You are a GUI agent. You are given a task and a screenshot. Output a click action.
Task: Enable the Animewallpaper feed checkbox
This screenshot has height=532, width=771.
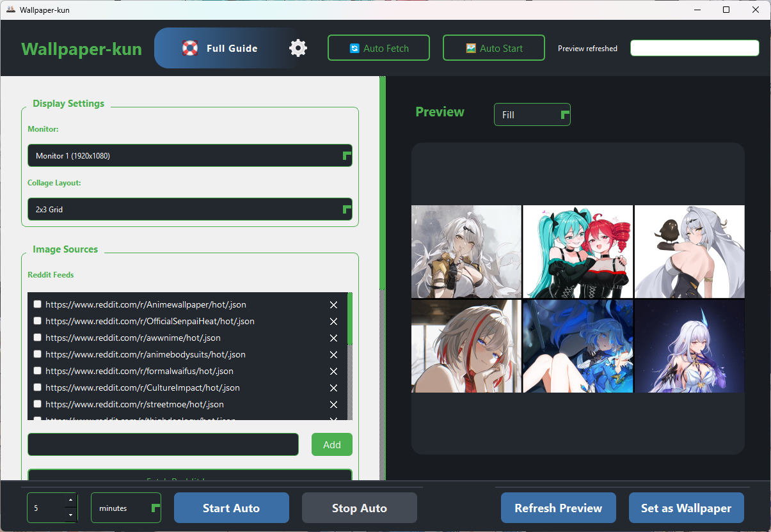tap(38, 304)
